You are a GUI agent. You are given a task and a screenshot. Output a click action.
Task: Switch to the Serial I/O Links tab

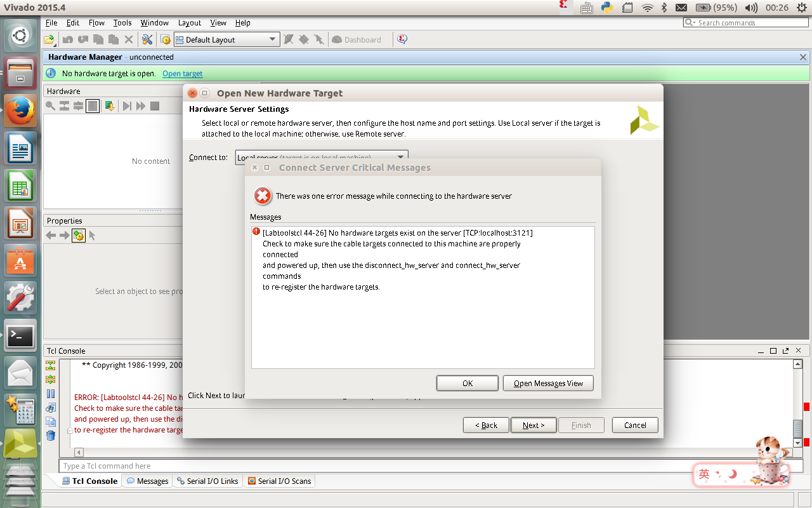point(207,481)
